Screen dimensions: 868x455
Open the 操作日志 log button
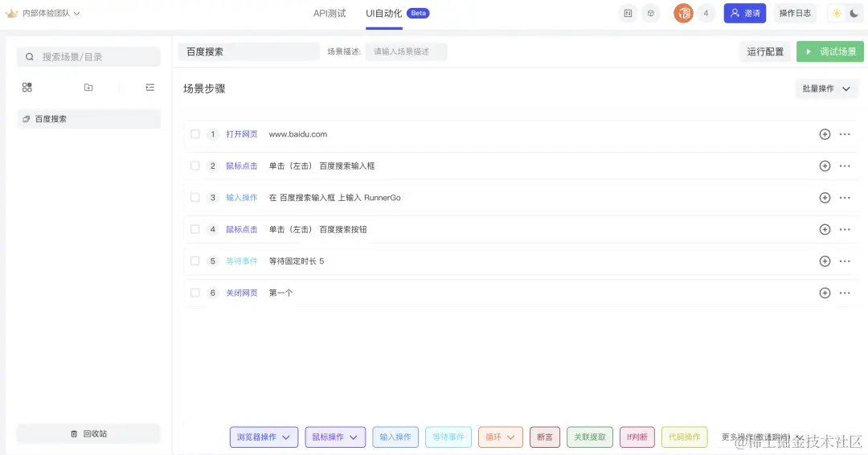coord(796,14)
